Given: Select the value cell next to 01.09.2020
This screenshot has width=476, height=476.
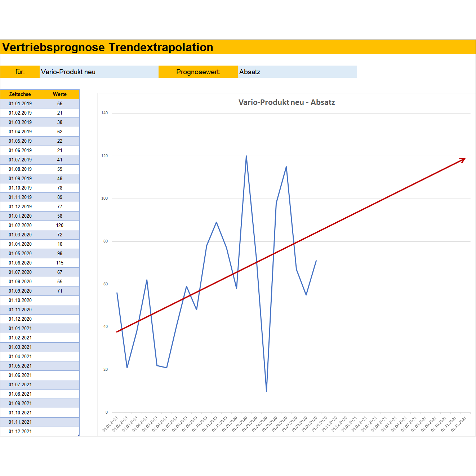Looking at the screenshot, I should pyautogui.click(x=60, y=291).
